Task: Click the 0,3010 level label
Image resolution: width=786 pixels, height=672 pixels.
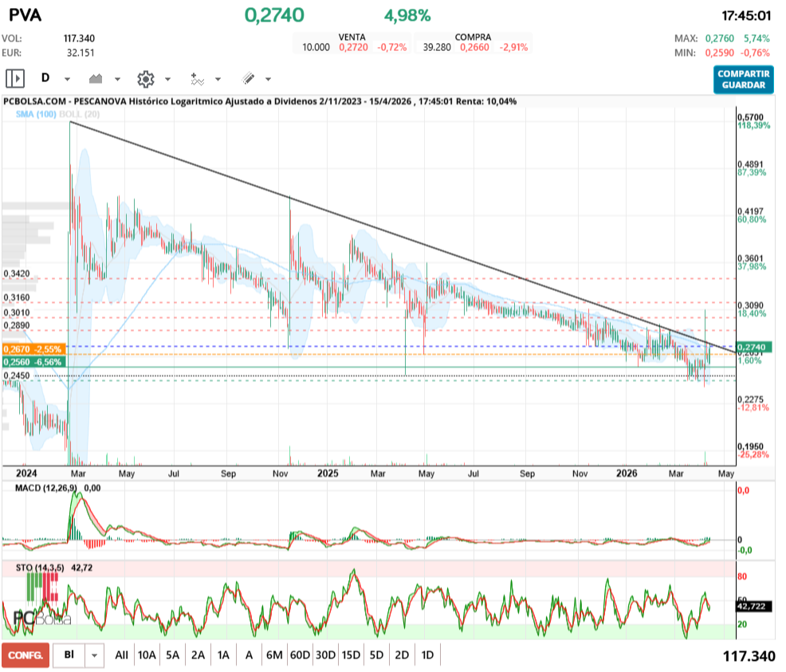Action: (17, 312)
